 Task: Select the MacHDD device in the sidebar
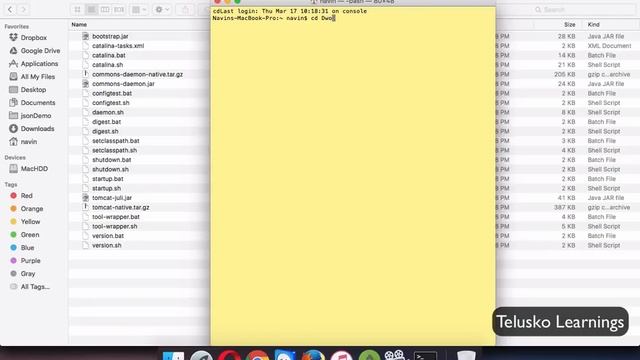[x=34, y=169]
